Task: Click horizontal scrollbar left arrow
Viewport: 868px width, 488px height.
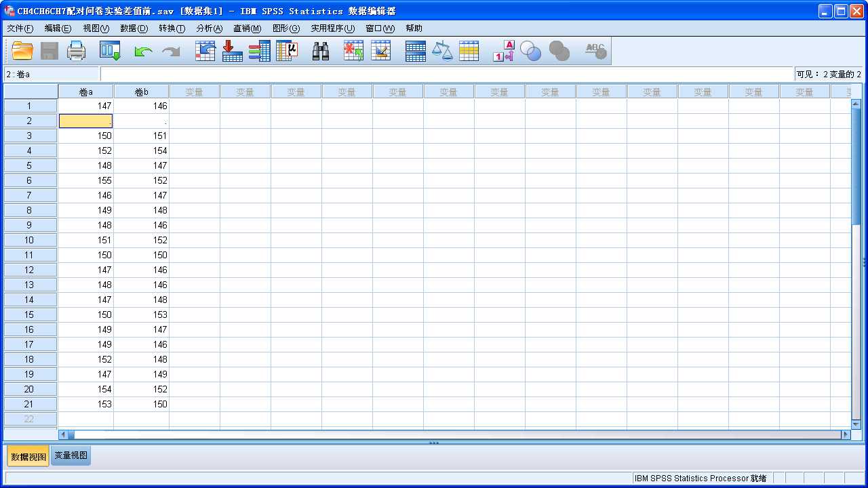Action: click(x=63, y=434)
